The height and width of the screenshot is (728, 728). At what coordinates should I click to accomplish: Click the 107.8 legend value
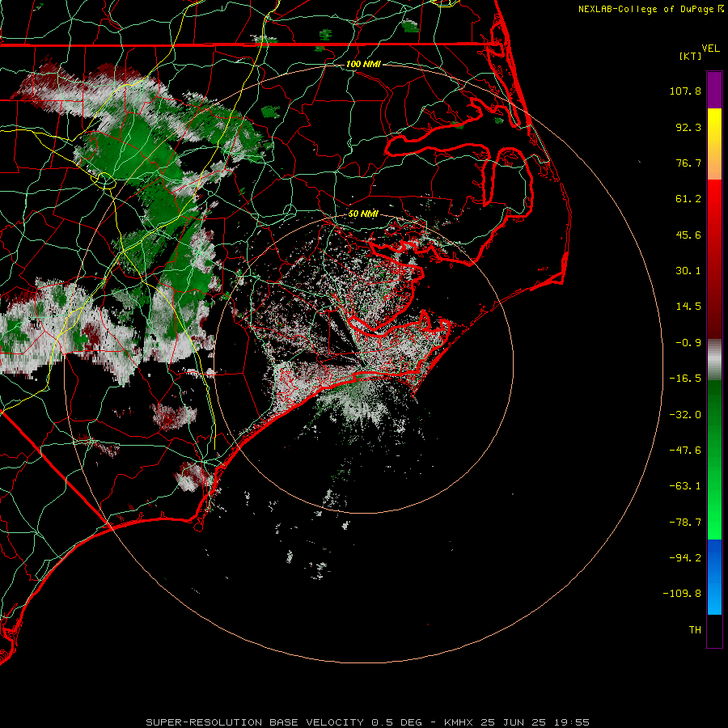tap(685, 91)
